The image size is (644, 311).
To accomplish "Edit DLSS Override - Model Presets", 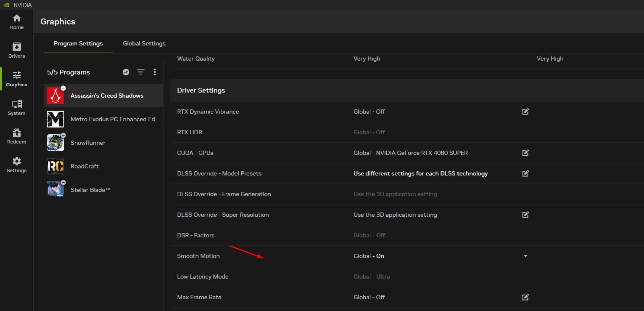I will 525,173.
